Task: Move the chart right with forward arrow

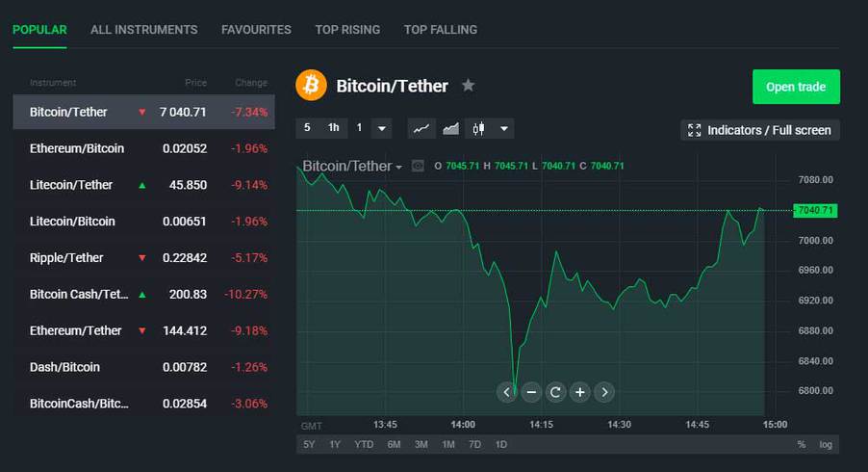Action: [x=604, y=392]
